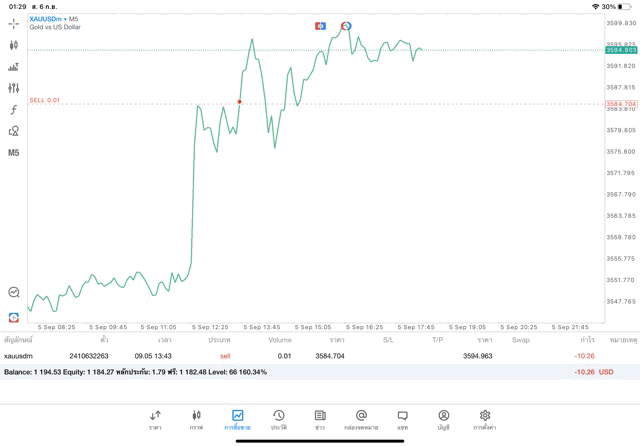The width and height of the screenshot is (640, 447).
Task: Tap the flag icon below the trade icon
Action: [14, 317]
